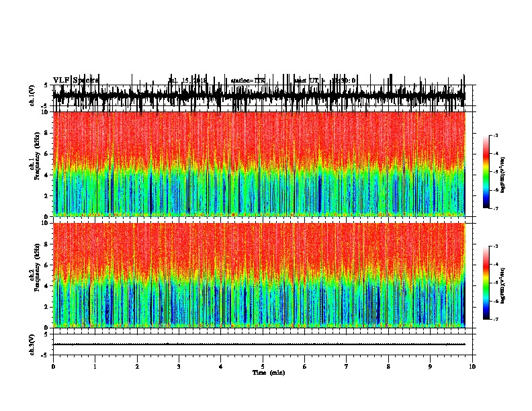Click the "6" kHz tick on ch.2 frequency axis
The image size is (532, 411).
46,265
